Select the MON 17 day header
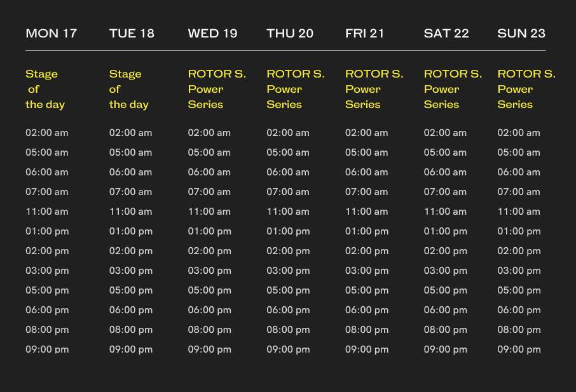 (x=51, y=34)
